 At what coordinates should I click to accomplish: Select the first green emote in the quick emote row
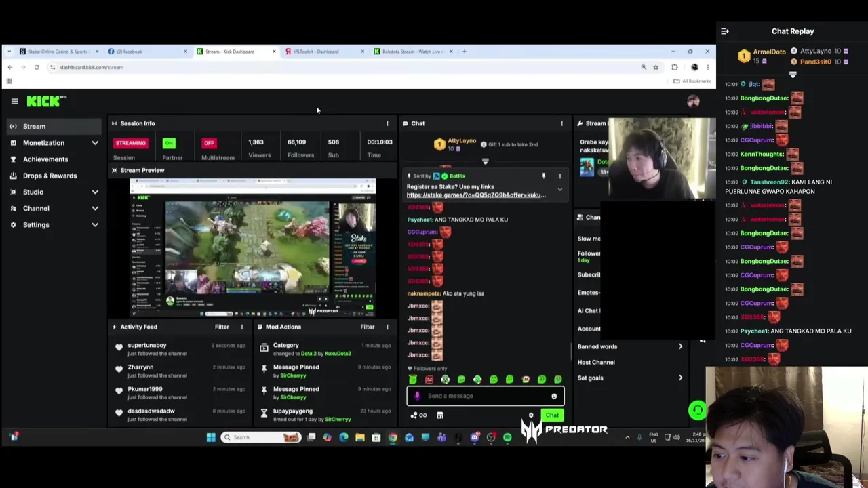[412, 380]
